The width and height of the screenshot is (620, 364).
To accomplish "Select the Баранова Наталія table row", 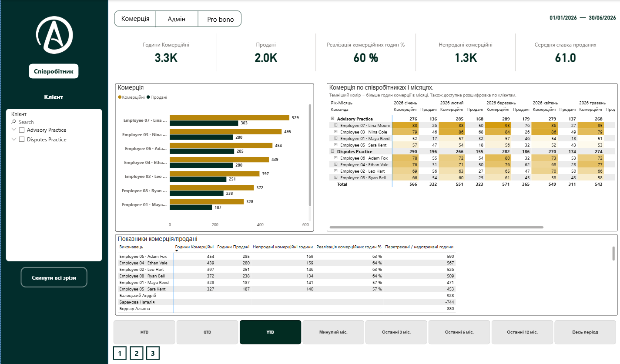I will tap(287, 302).
